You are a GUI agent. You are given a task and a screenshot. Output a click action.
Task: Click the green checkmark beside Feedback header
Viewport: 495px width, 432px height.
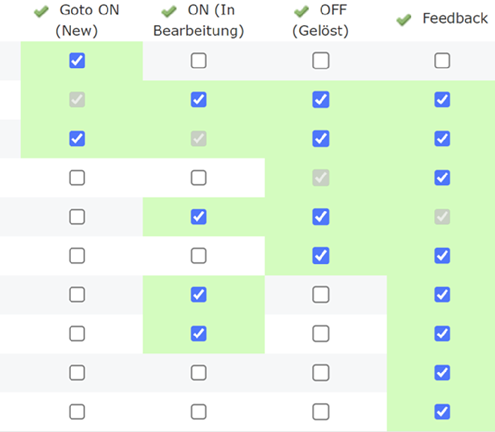point(404,20)
